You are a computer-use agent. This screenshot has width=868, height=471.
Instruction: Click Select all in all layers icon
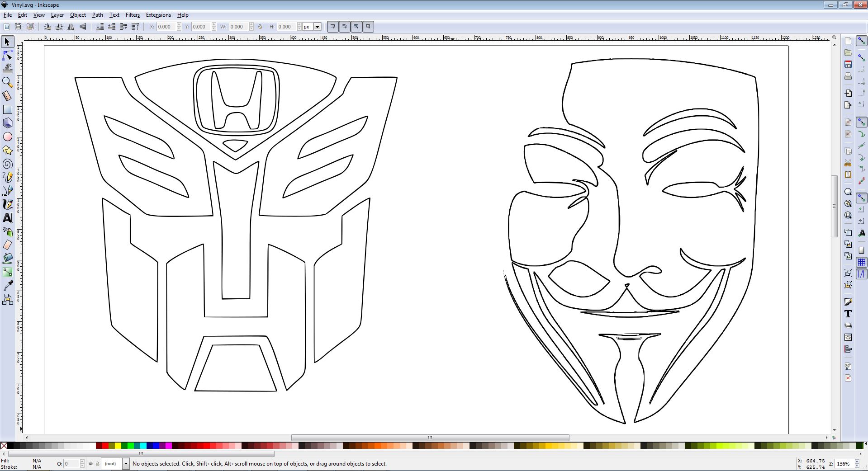[19, 27]
